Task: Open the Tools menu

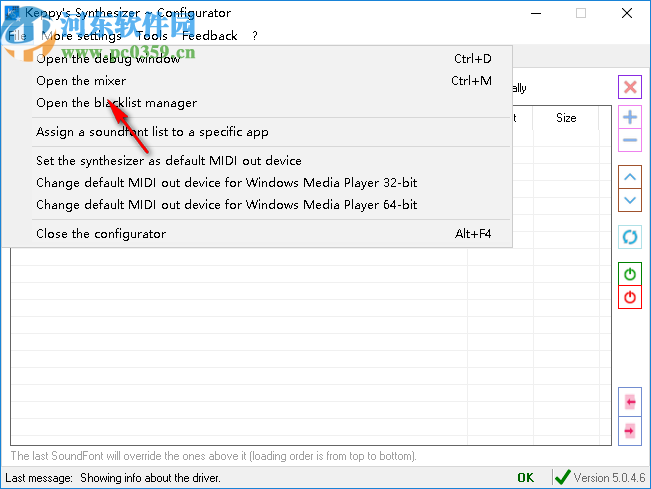Action: pos(152,36)
